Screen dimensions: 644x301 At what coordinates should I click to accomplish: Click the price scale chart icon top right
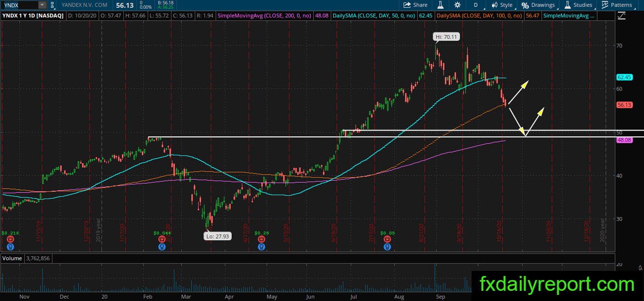[x=622, y=16]
